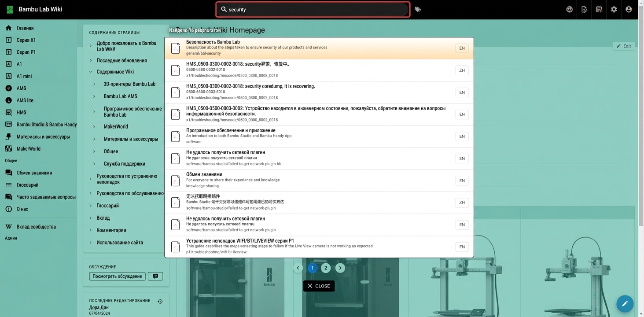Collapse the Содержимое Wiki section
644x317 pixels.
click(x=91, y=72)
